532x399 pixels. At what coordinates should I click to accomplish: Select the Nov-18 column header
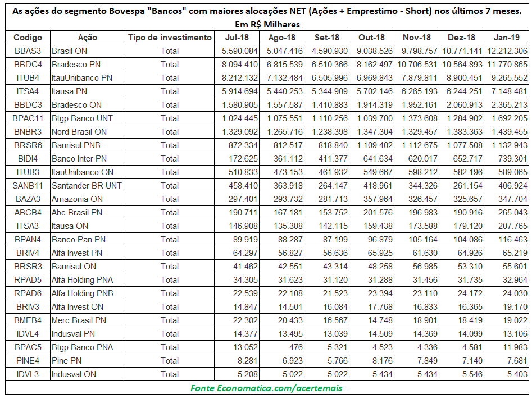417,38
